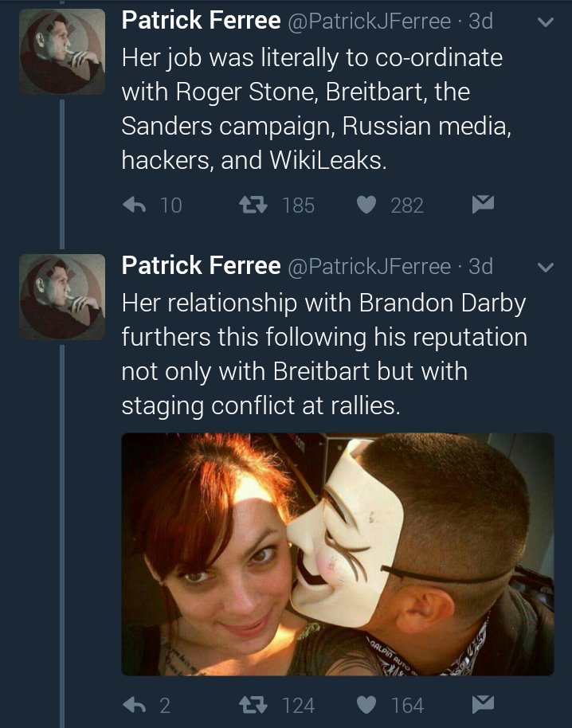Reply to the Brandon Darby tweet
572x728 pixels.
(135, 705)
